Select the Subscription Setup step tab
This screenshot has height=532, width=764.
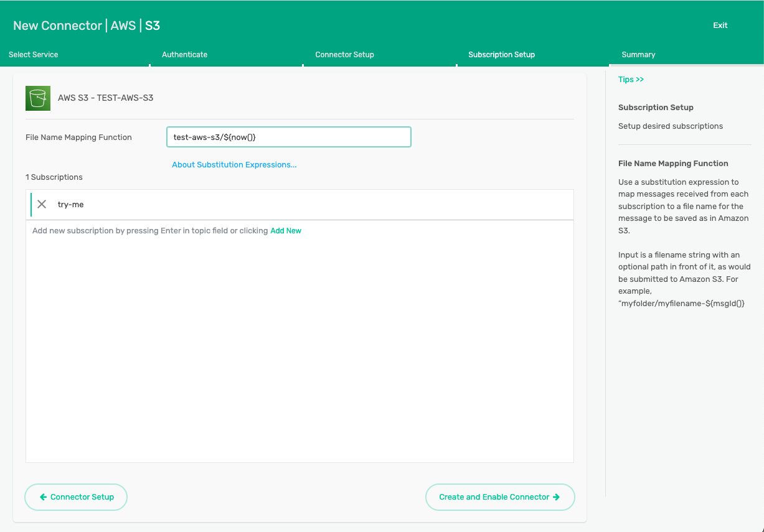pyautogui.click(x=501, y=55)
